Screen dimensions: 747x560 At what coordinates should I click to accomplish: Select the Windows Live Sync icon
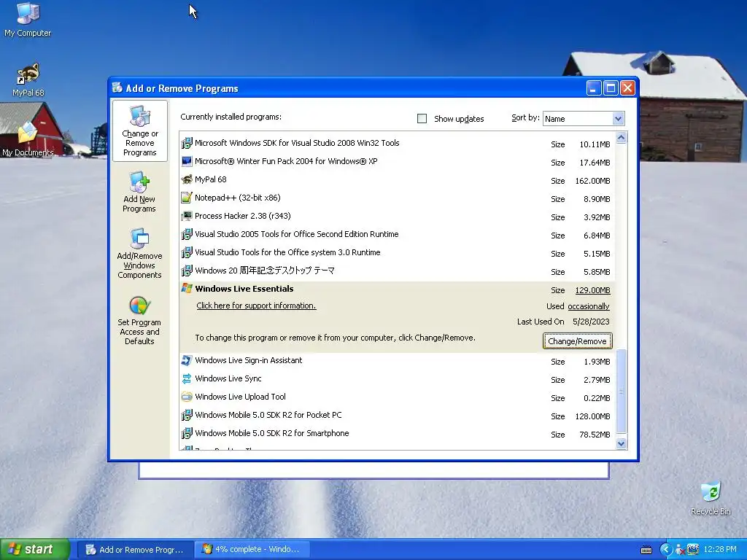click(187, 378)
